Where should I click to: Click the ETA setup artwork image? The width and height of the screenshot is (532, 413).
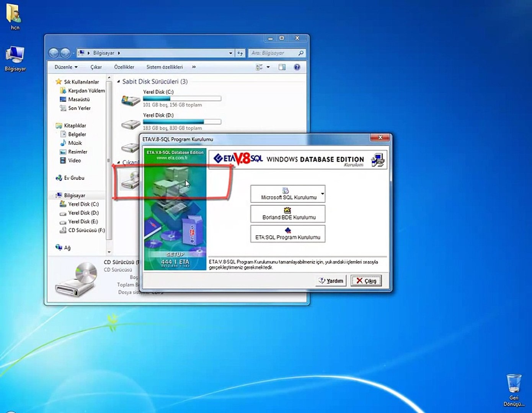175,209
